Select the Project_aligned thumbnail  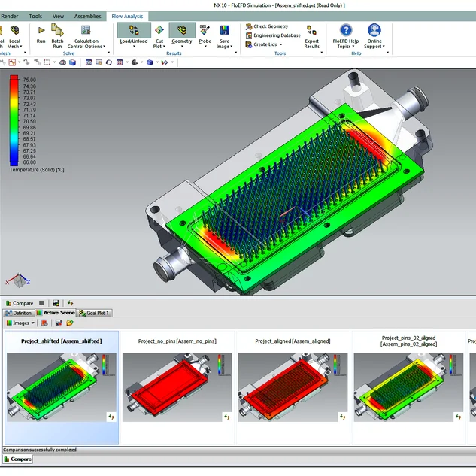click(x=293, y=387)
